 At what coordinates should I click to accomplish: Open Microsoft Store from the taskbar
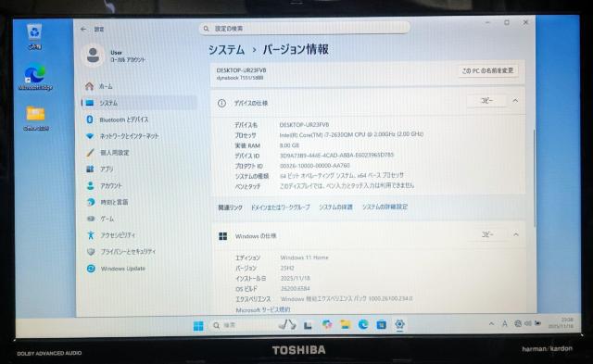381,324
